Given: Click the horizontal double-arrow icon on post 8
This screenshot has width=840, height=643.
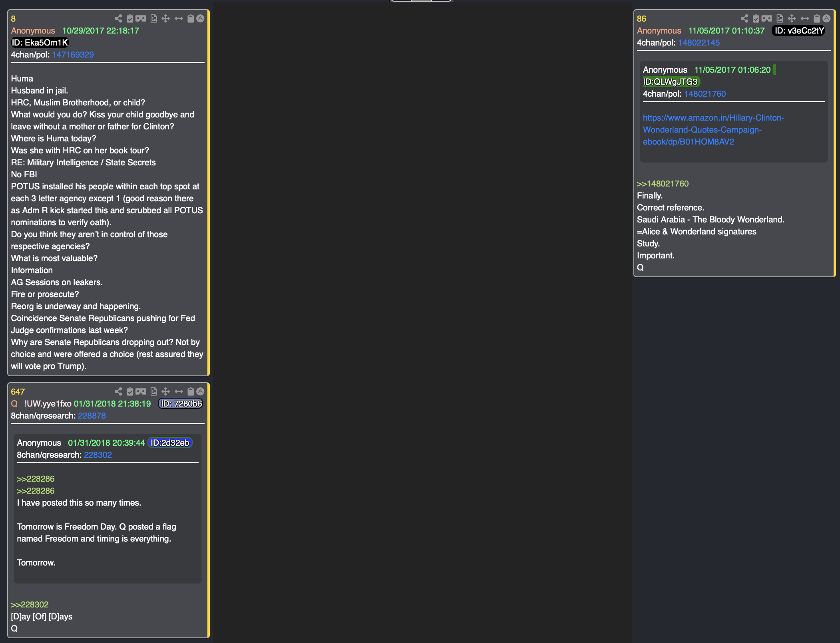Looking at the screenshot, I should pos(179,18).
